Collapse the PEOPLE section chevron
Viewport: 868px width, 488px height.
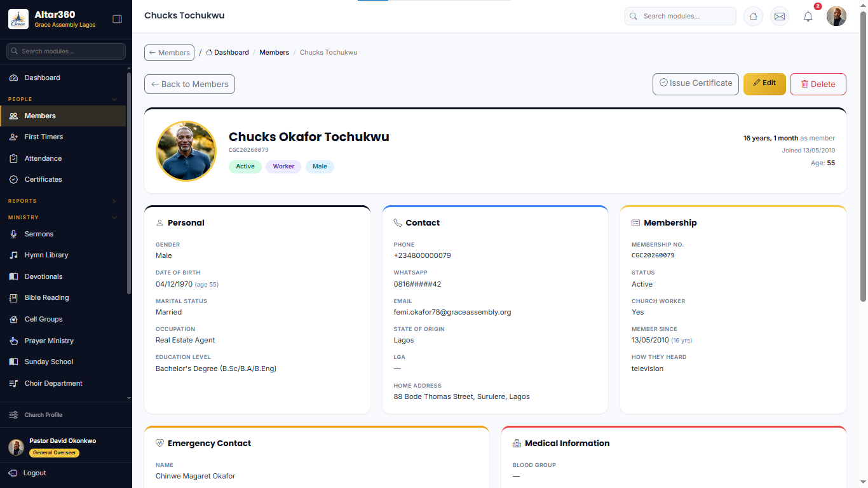pos(114,99)
